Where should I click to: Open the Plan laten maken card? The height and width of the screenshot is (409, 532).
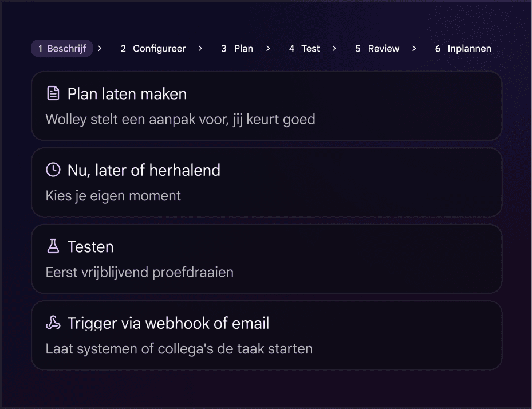(x=267, y=106)
